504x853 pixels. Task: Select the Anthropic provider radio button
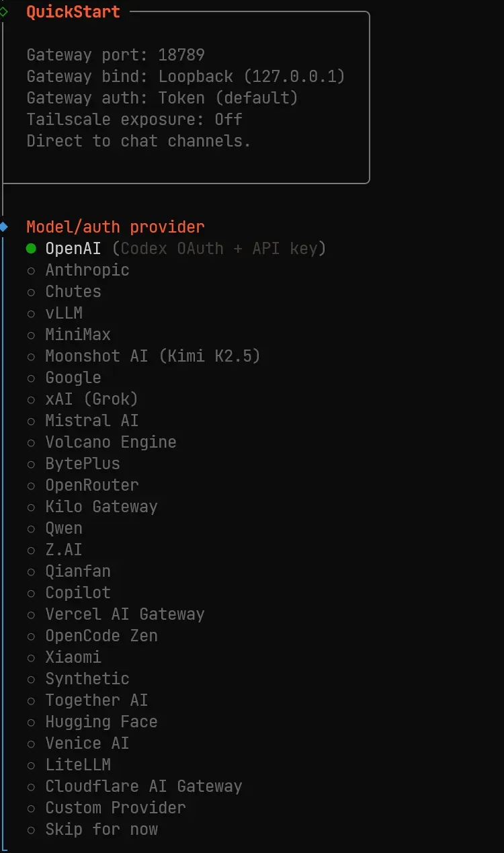(87, 270)
